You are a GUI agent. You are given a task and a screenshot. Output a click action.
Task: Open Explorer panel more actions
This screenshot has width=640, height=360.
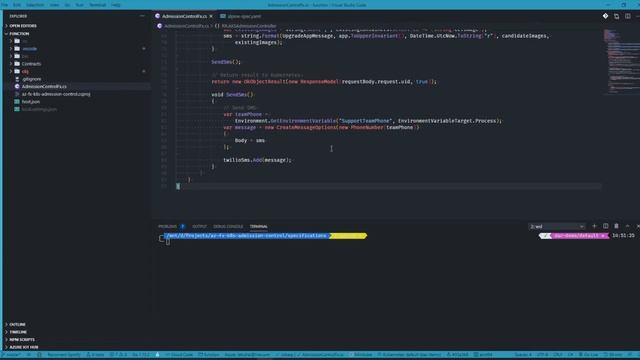(142, 16)
